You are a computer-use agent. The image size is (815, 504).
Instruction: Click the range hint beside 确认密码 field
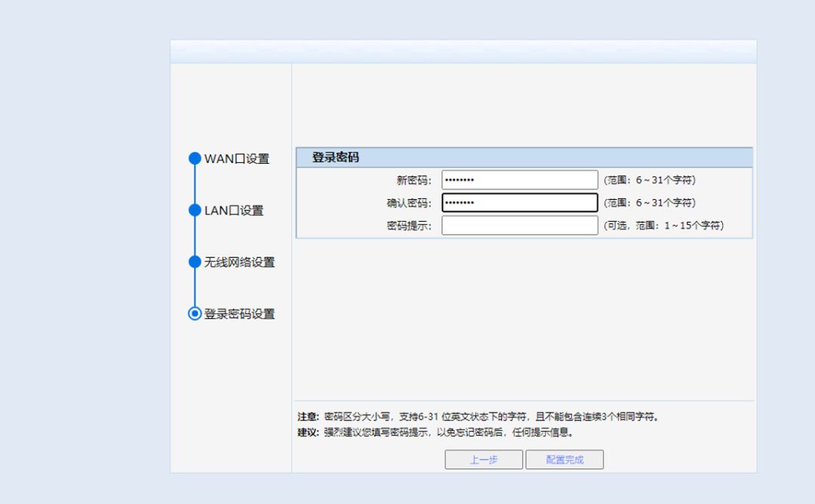[x=650, y=203]
